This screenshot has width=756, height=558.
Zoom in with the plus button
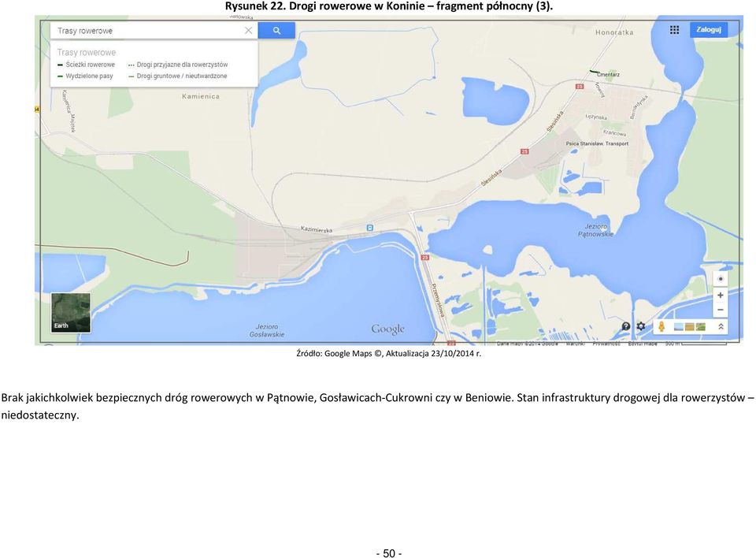tap(721, 295)
